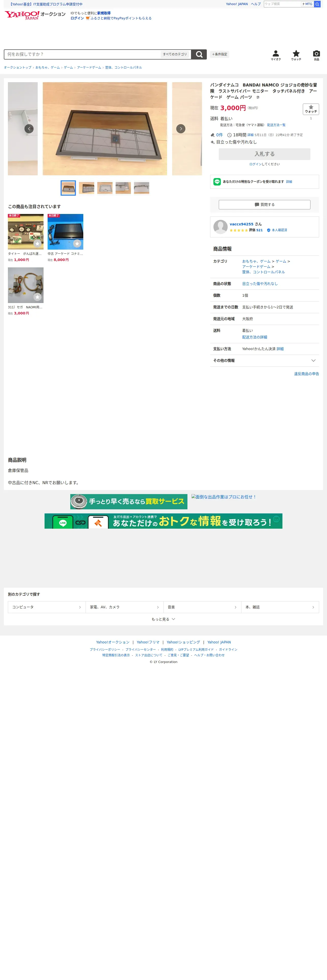
Task: Click the LINE coupon icon
Action: (x=217, y=182)
